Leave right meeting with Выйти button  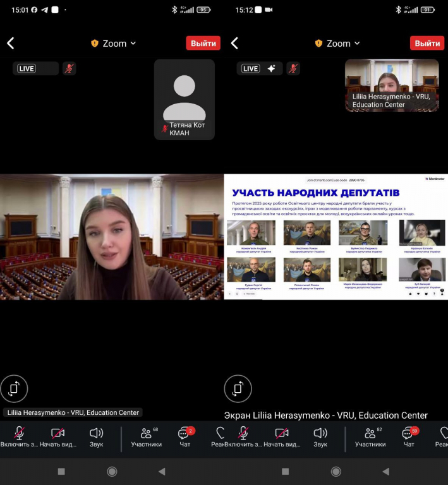click(x=427, y=44)
